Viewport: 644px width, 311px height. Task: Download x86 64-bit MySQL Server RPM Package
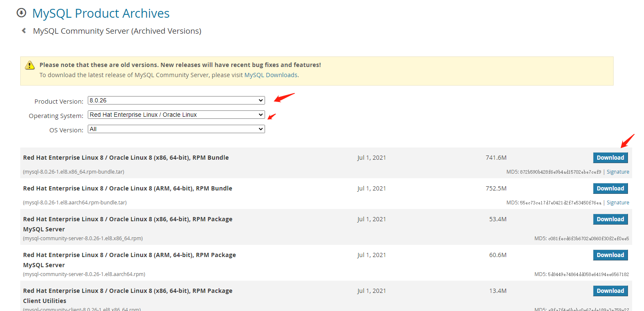(610, 219)
